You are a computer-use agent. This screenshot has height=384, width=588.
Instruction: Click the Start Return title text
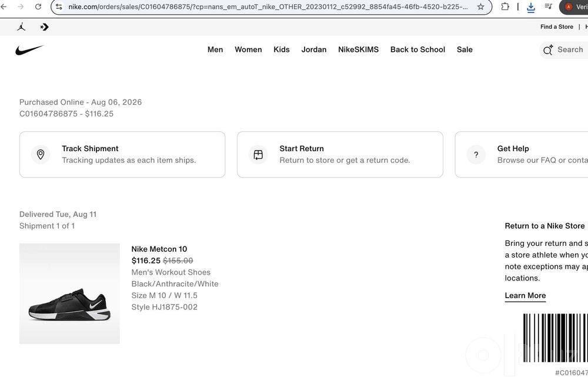[302, 149]
